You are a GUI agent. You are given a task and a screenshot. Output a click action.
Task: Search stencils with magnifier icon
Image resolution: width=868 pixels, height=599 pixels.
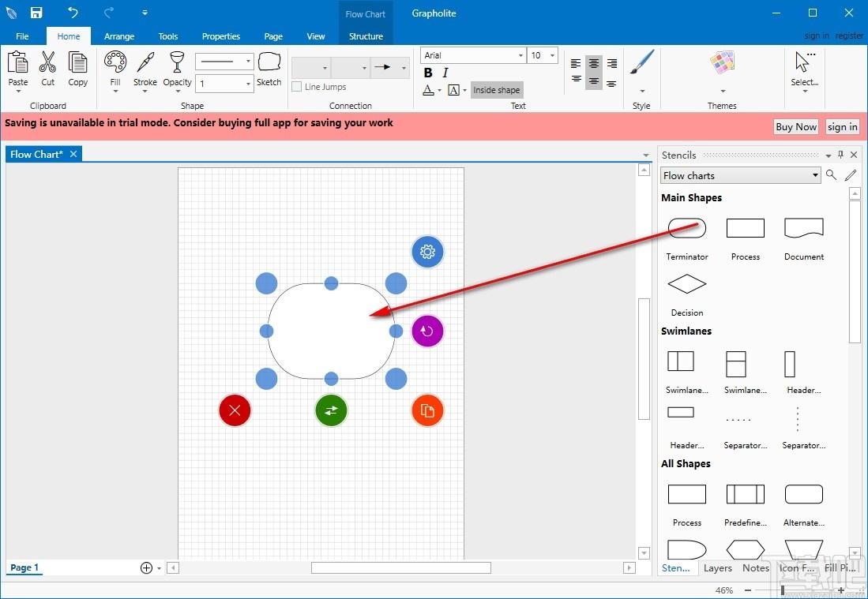point(831,175)
